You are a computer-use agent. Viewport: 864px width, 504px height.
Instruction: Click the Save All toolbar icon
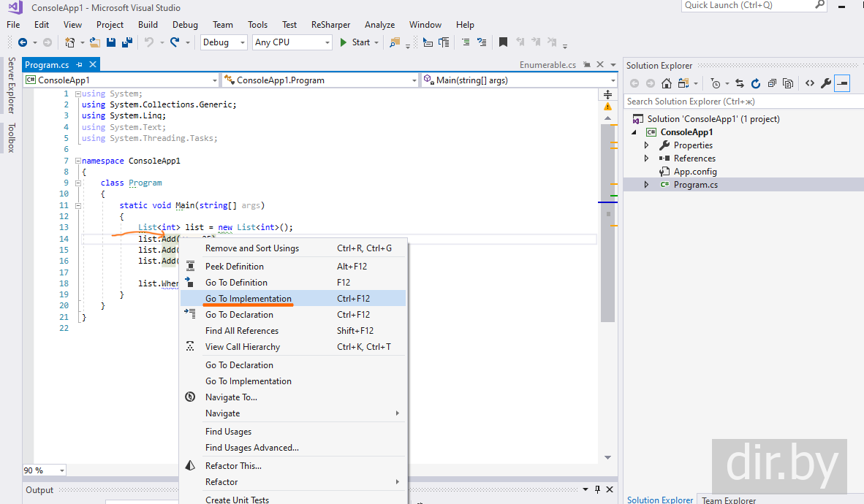pyautogui.click(x=127, y=42)
